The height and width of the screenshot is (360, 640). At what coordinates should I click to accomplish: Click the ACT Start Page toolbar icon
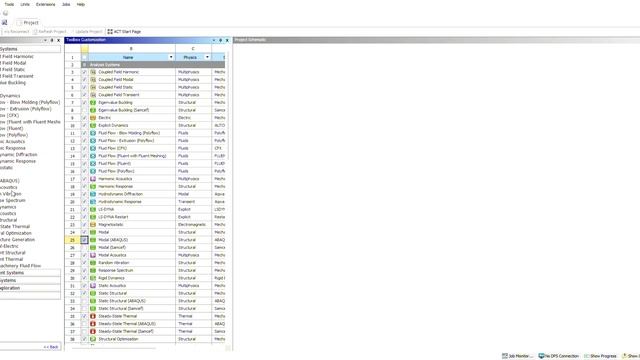[x=110, y=31]
